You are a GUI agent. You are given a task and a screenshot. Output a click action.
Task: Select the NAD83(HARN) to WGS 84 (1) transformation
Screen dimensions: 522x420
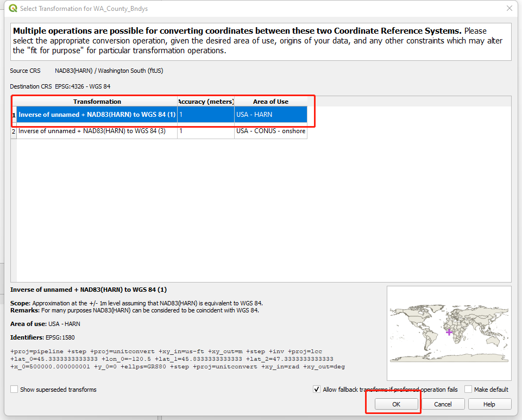coord(97,115)
